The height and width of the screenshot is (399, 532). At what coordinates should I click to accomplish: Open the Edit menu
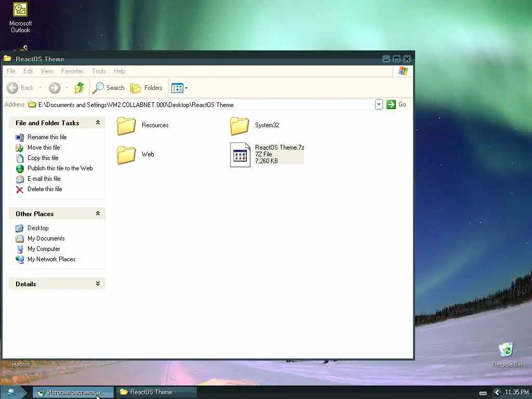pyautogui.click(x=28, y=71)
